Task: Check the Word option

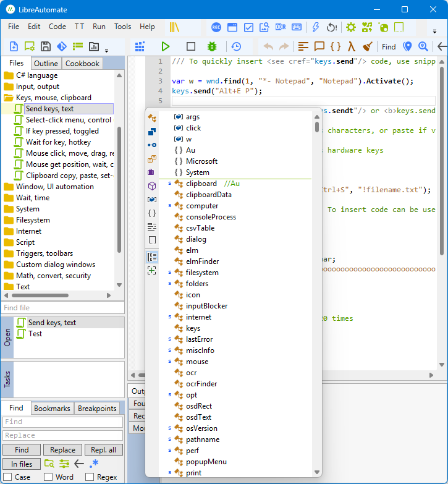Action: coord(48,477)
